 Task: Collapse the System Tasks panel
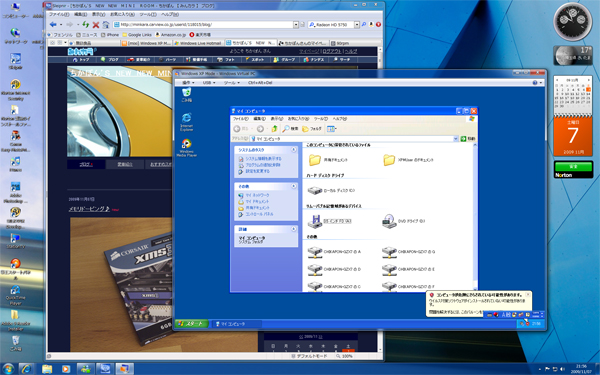293,150
